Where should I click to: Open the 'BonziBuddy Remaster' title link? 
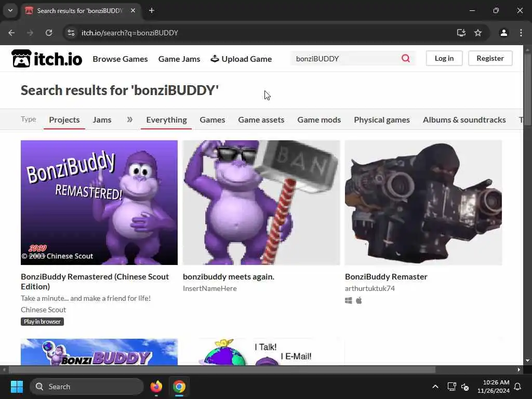tap(386, 277)
